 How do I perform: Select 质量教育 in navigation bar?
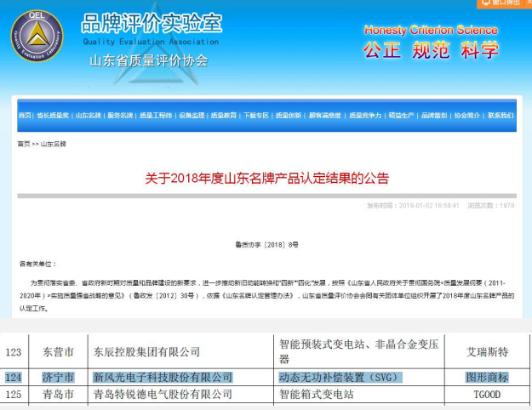point(225,115)
